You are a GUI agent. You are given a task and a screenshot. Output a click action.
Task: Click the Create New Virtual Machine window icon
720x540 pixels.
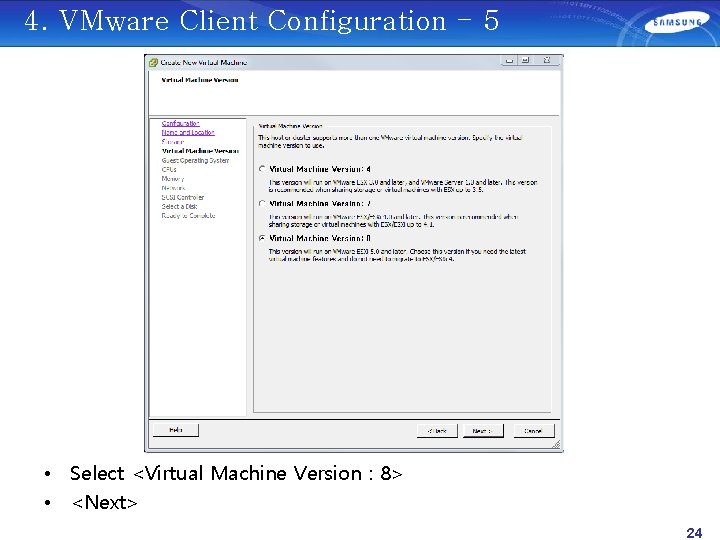click(153, 62)
